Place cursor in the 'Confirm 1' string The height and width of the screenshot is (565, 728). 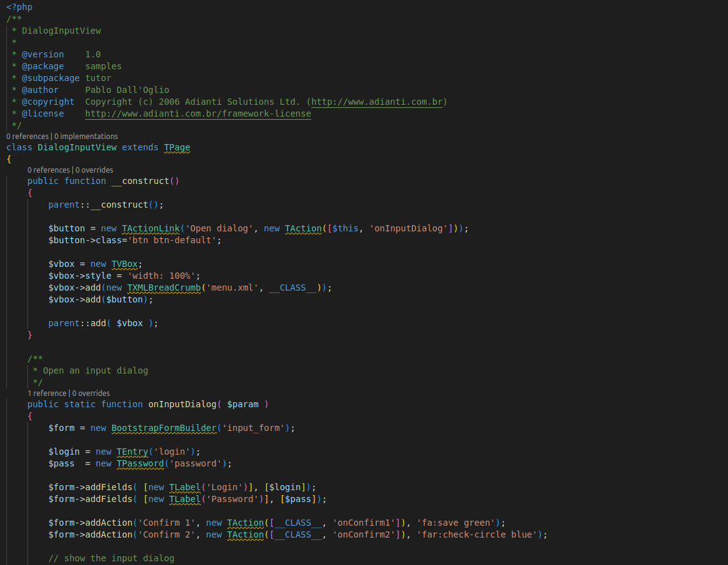(x=167, y=523)
